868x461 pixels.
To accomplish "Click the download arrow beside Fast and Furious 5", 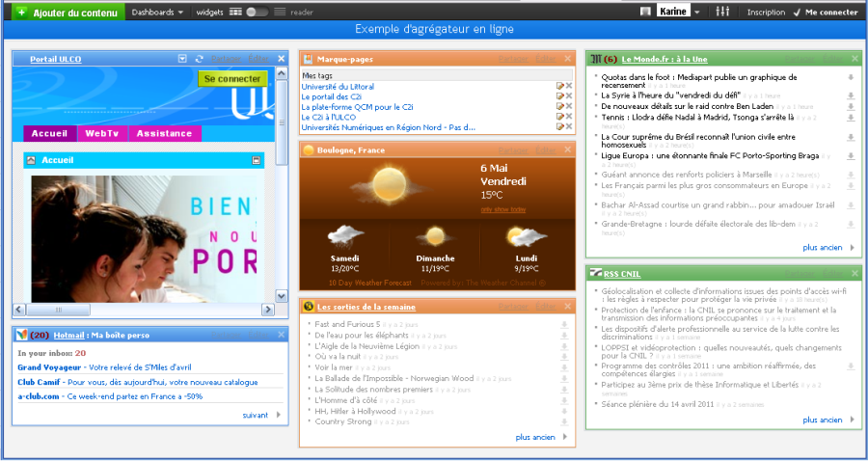I will coord(564,324).
